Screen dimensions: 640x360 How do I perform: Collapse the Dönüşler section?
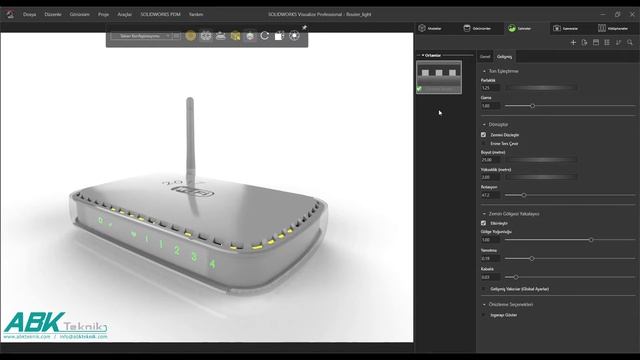[x=484, y=124]
